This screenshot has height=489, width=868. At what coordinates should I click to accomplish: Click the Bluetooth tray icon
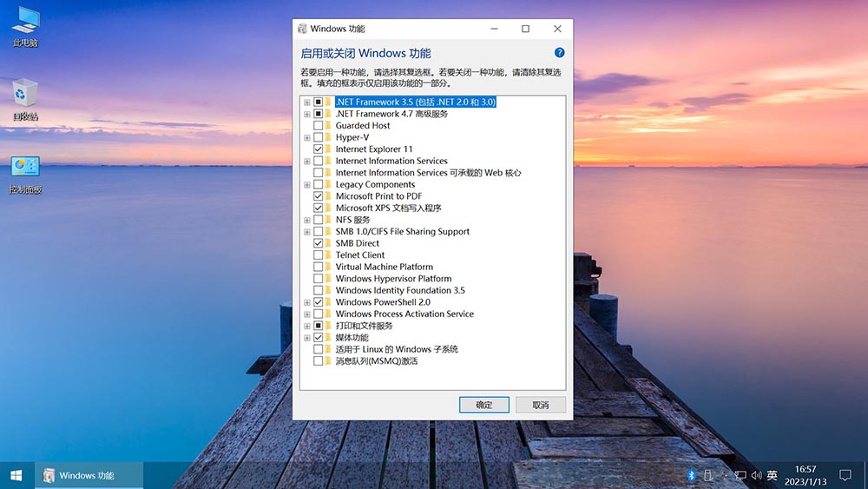[x=691, y=475]
